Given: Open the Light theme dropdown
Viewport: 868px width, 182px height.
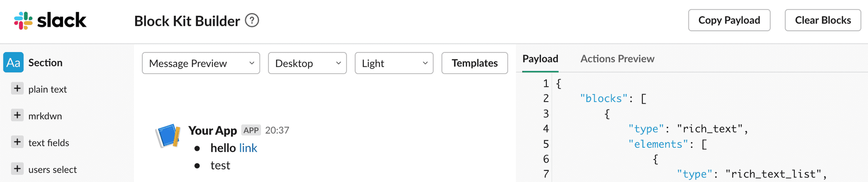Looking at the screenshot, I should [x=394, y=63].
